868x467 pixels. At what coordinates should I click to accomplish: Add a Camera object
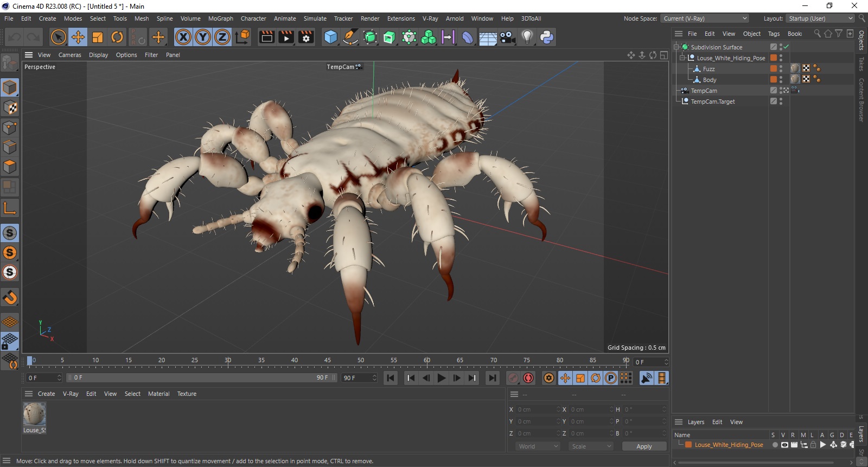507,37
